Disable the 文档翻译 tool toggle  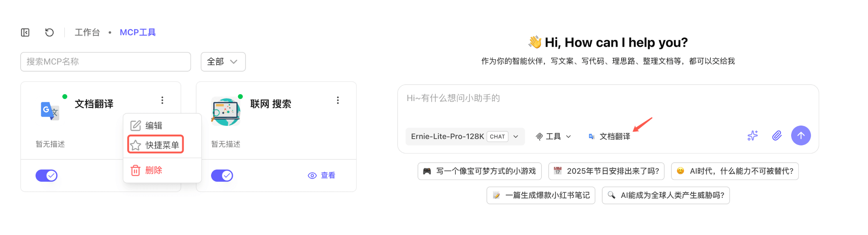tap(47, 176)
